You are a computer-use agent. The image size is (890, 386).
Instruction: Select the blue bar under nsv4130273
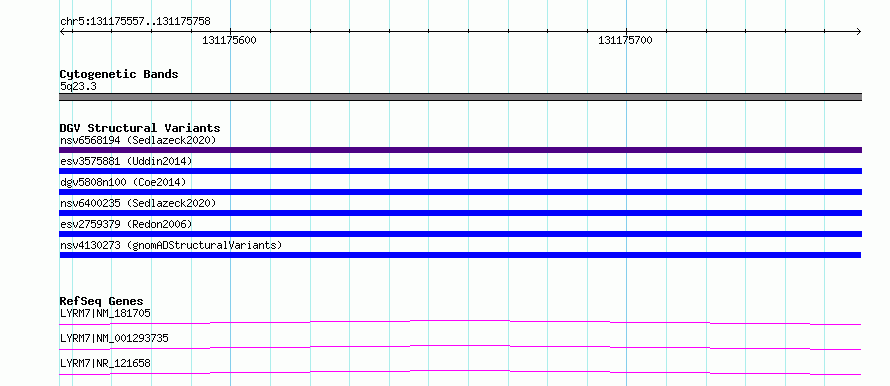461,255
